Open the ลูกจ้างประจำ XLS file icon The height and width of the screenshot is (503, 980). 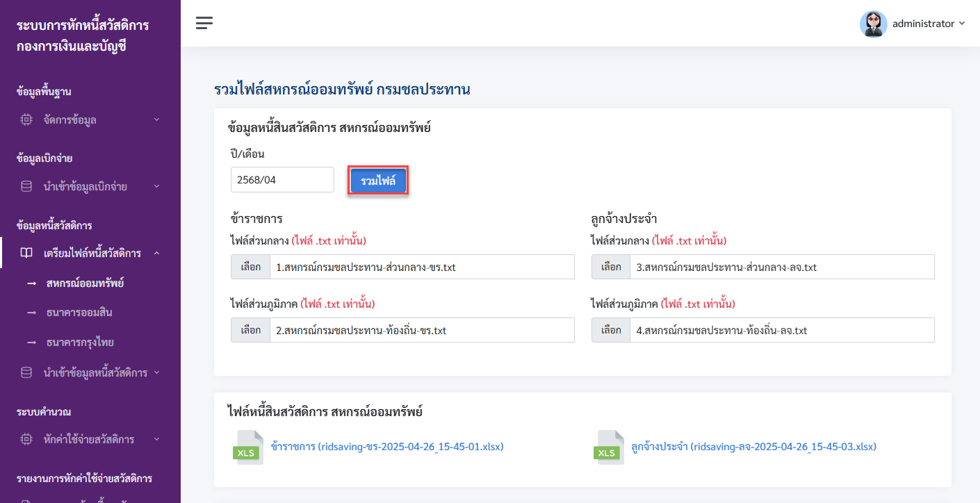click(608, 447)
